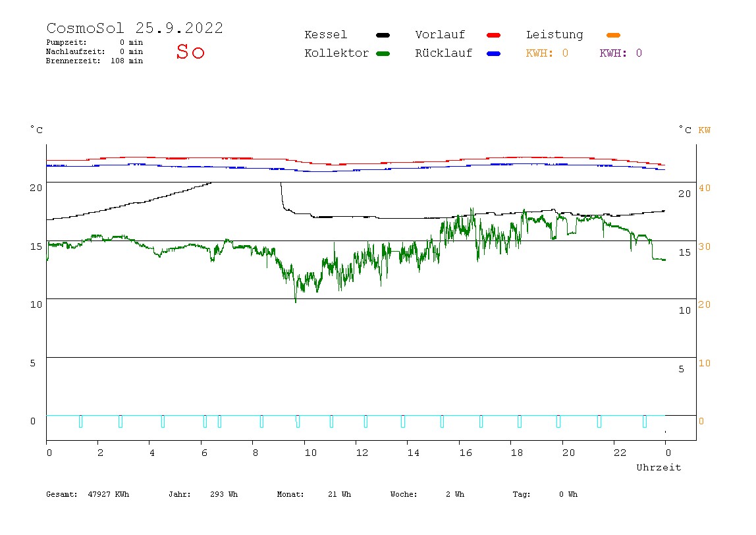Viewport: 756px width, 535px height.
Task: Select the "Rücklauf" legend label
Action: point(444,53)
